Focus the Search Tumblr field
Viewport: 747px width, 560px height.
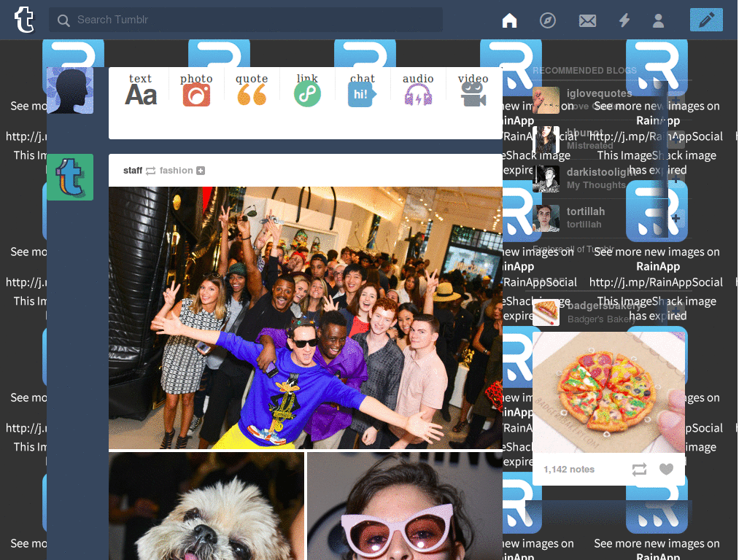tap(246, 20)
